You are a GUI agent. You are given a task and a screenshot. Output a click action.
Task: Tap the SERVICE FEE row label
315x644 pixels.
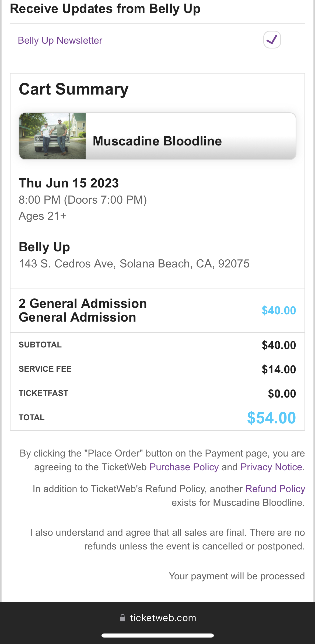click(x=45, y=369)
